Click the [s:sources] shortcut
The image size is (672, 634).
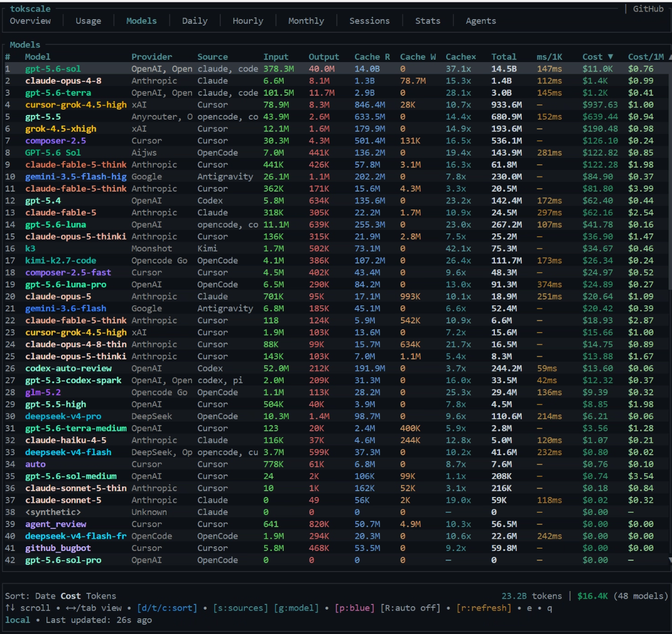(240, 608)
